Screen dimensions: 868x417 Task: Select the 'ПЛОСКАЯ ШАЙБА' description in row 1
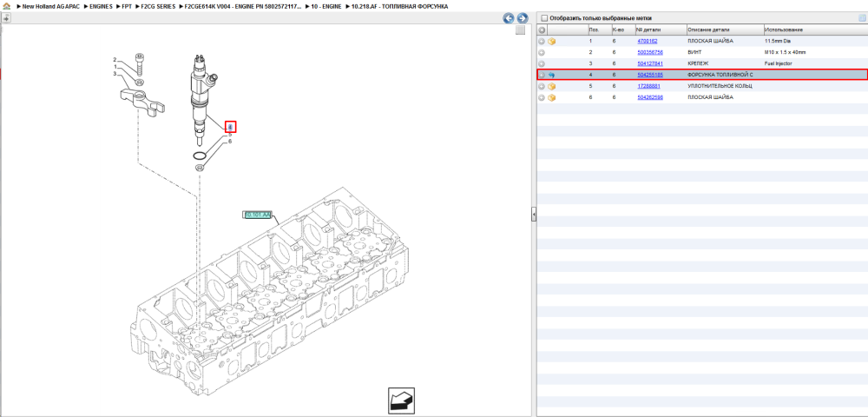click(711, 41)
